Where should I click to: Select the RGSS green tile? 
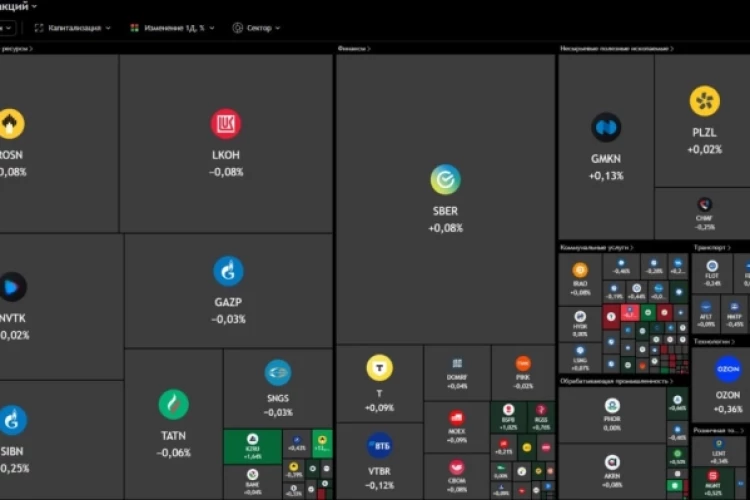[541, 416]
